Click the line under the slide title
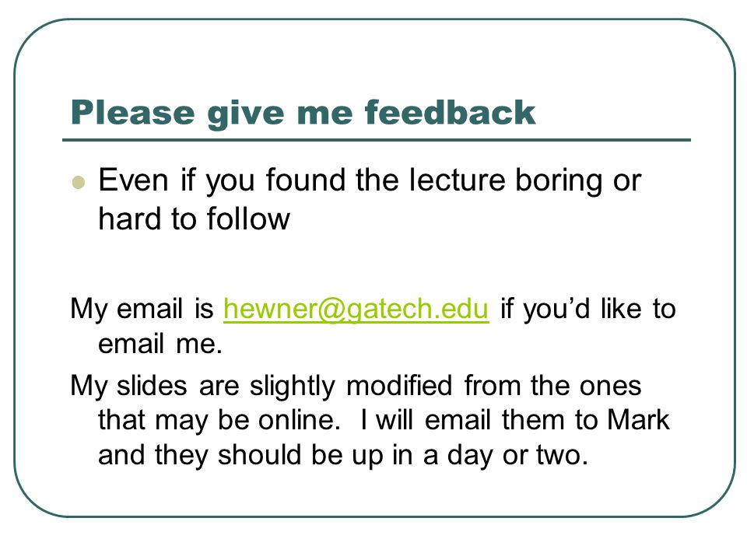The image size is (747, 560). pyautogui.click(x=377, y=140)
